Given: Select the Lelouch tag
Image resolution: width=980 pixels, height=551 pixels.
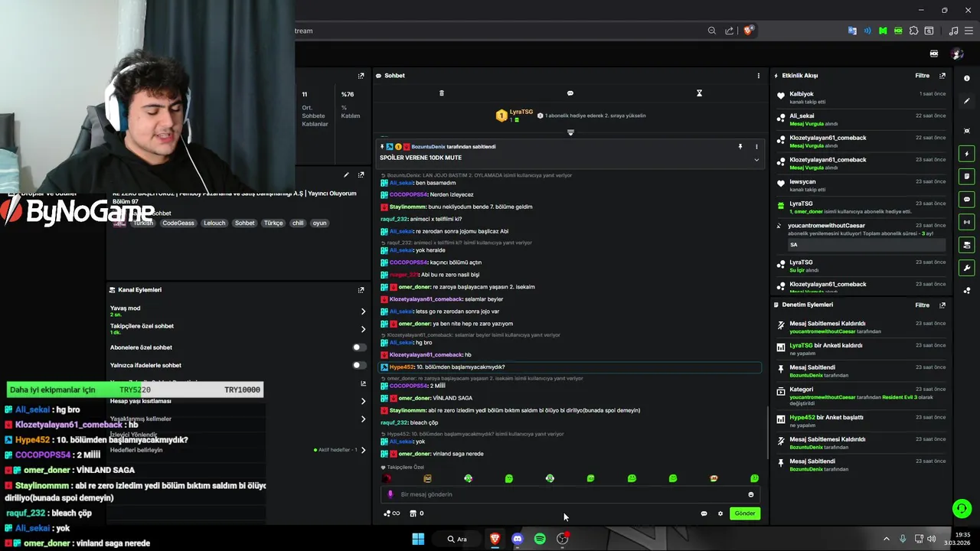Looking at the screenshot, I should (214, 223).
